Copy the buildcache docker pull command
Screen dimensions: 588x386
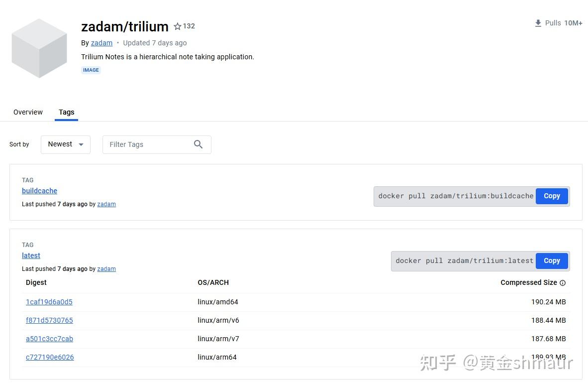[x=551, y=196]
